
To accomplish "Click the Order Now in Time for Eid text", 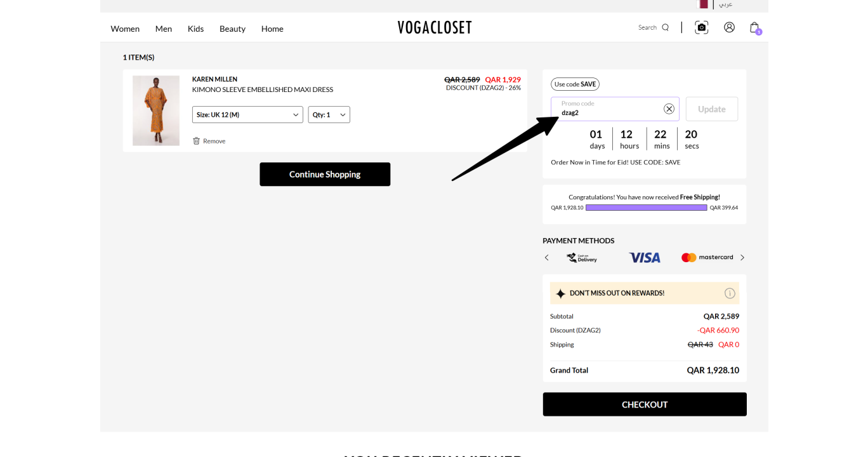I will pos(615,162).
